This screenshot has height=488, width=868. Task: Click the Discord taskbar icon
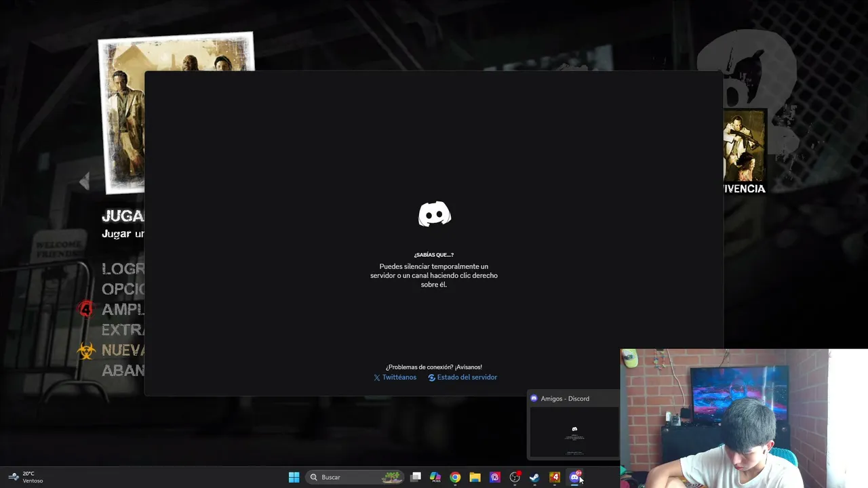coord(574,477)
